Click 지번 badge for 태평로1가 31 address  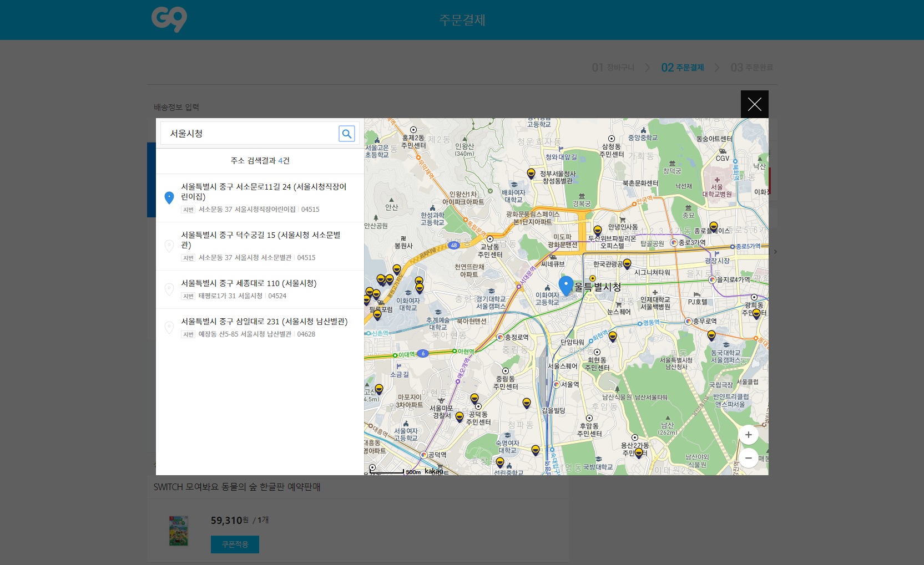click(x=188, y=296)
